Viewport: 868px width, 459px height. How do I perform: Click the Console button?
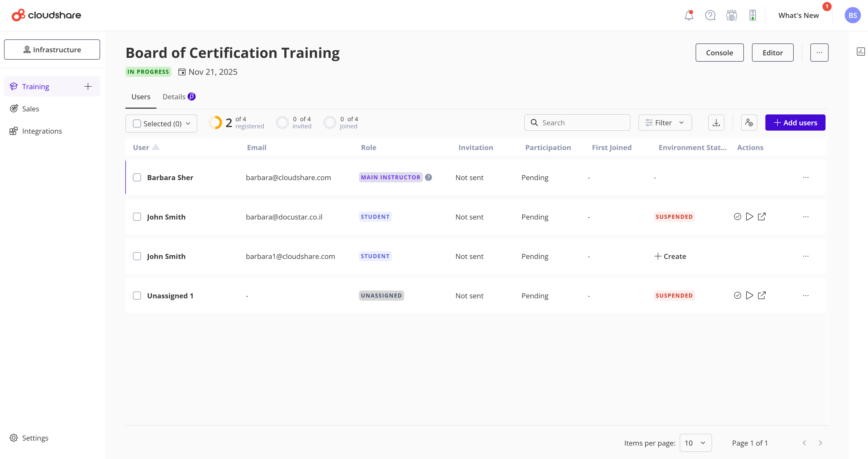tap(719, 53)
